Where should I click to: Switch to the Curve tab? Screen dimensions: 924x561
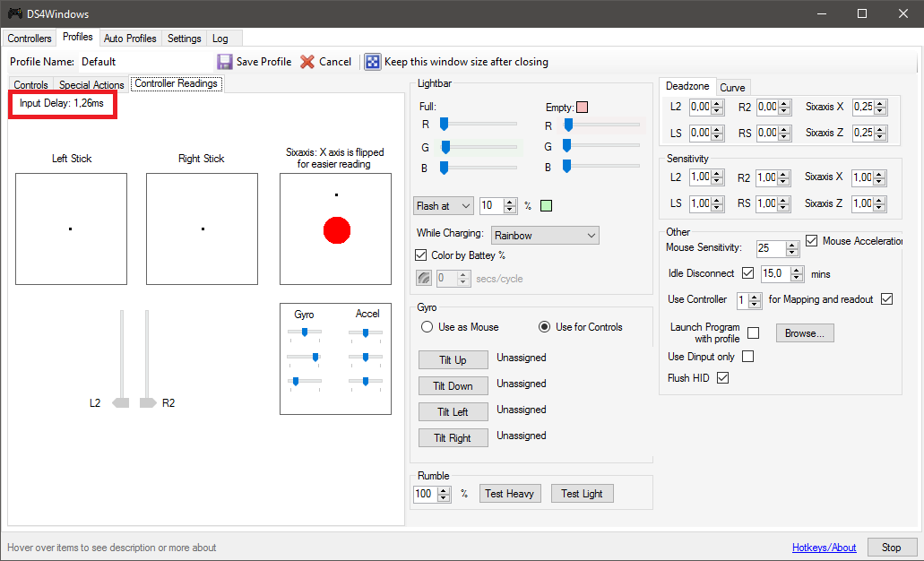(732, 87)
